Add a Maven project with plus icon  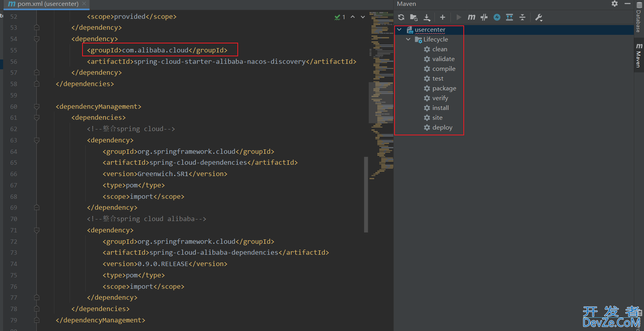[x=443, y=17]
